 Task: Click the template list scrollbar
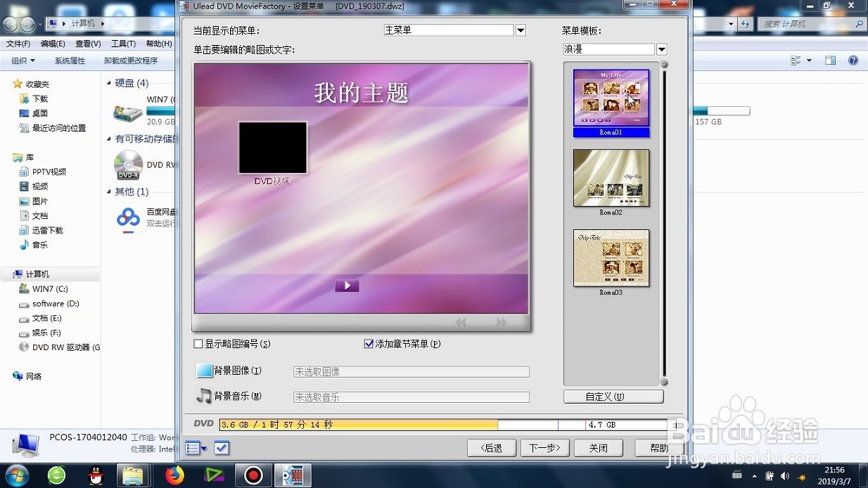pyautogui.click(x=664, y=223)
